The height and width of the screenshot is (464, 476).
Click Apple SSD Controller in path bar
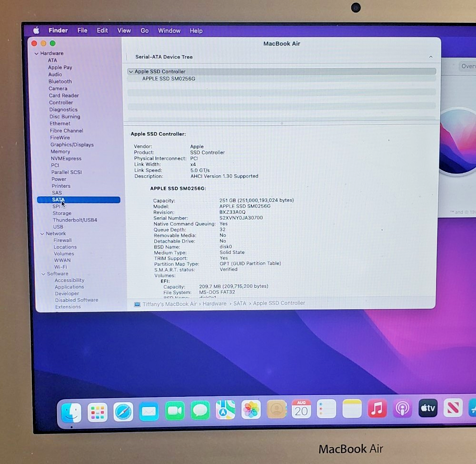click(279, 303)
